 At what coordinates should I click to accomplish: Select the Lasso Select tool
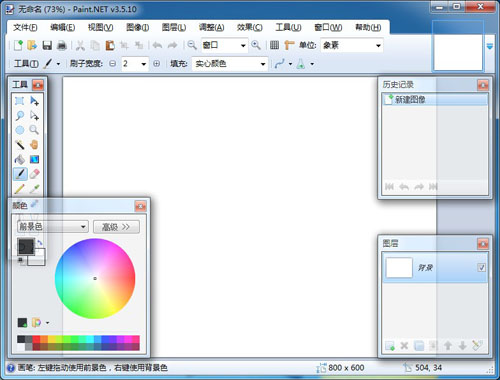tap(20, 116)
